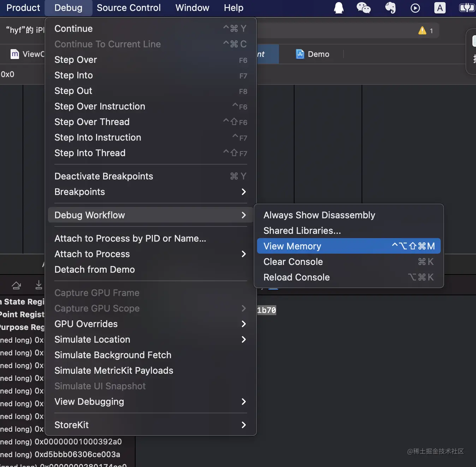Click the input source 'A' menu bar icon
Screen dimensions: 476x467
coord(440,8)
